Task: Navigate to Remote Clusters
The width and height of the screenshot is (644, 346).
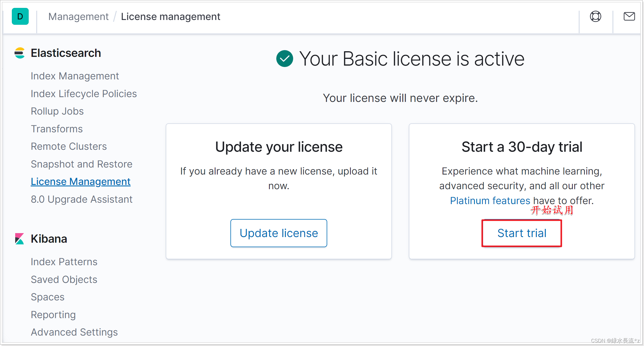Action: click(69, 146)
